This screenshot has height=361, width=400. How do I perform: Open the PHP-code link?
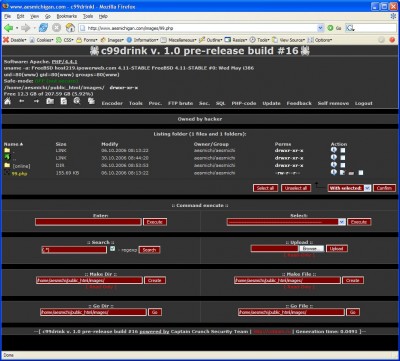click(244, 103)
